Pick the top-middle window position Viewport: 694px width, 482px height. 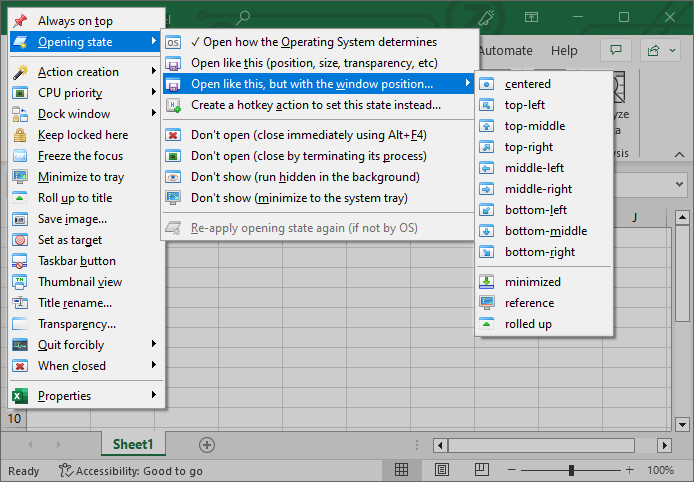(x=544, y=126)
